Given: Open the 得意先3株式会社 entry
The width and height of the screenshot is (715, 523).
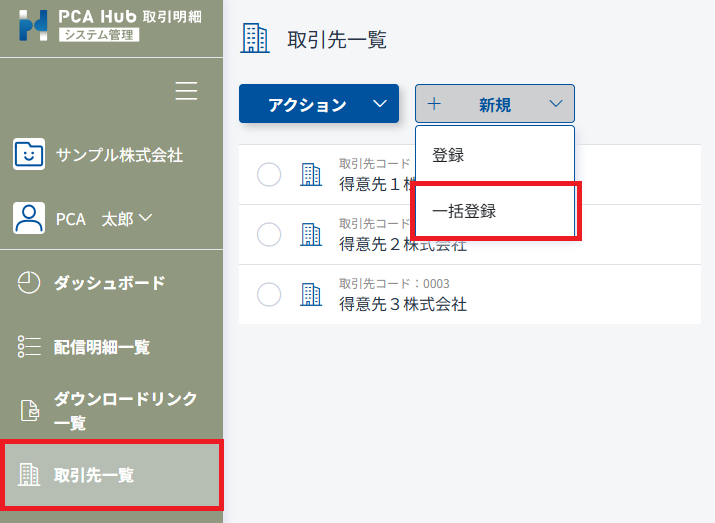Looking at the screenshot, I should pos(403,304).
